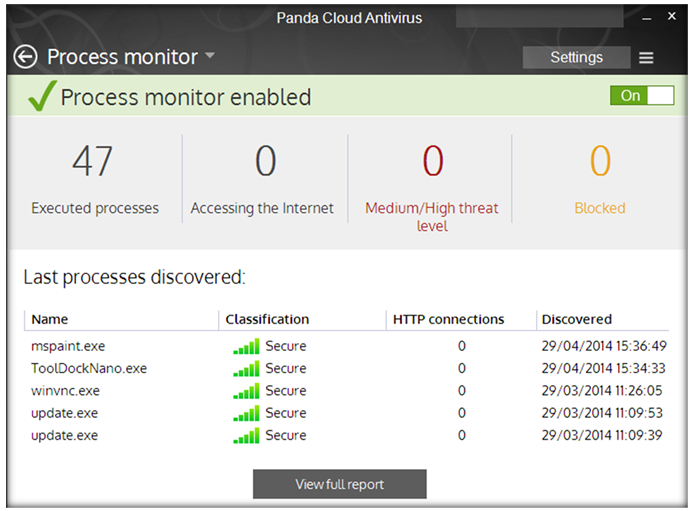Toggle the Process monitor On switch
The image size is (691, 511).
(x=642, y=95)
